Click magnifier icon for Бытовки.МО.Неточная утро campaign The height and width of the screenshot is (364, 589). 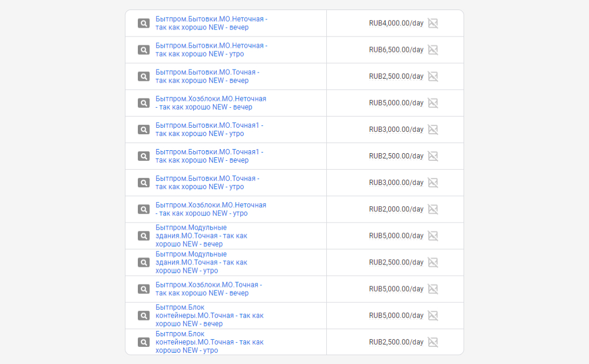[144, 50]
